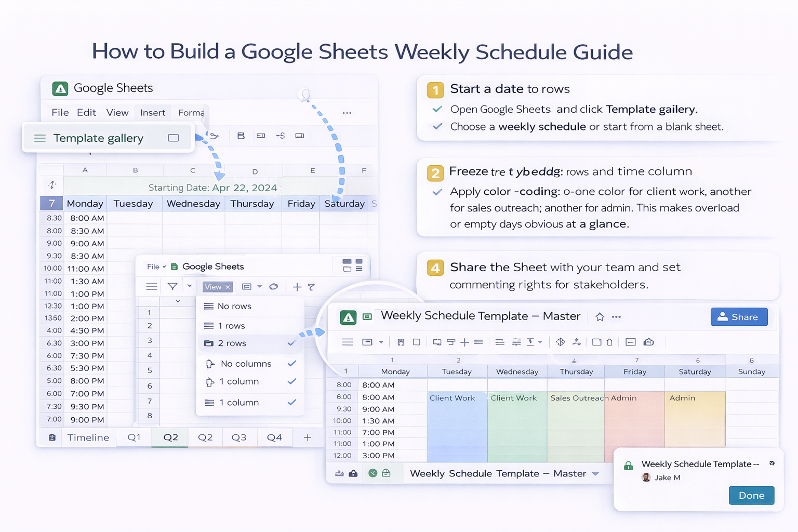Switch to the Q4 sheet tab
Viewport: 798px width, 532px height.
point(274,437)
